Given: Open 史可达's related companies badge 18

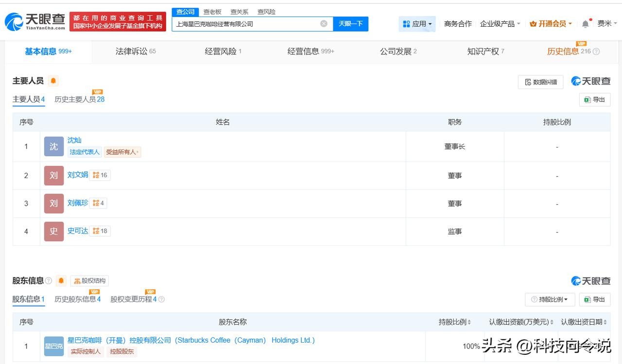Looking at the screenshot, I should (100, 231).
